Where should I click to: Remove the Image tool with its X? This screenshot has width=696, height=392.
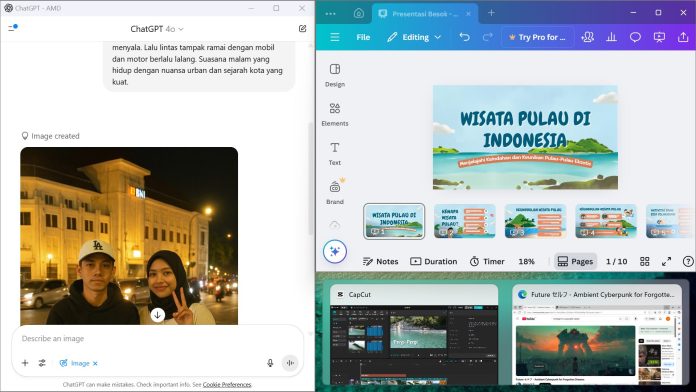coord(95,363)
